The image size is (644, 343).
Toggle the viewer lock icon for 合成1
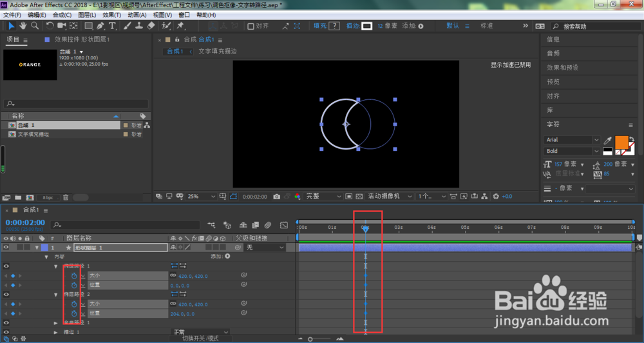click(177, 39)
